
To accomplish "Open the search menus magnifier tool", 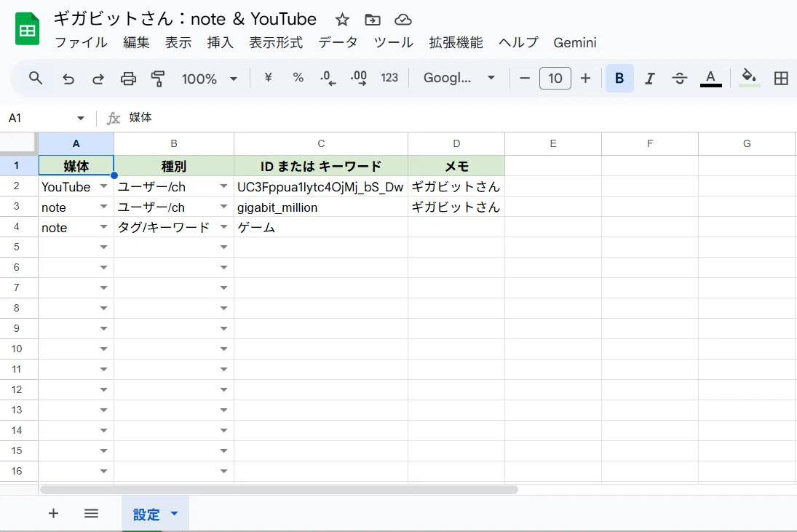I will tap(36, 79).
